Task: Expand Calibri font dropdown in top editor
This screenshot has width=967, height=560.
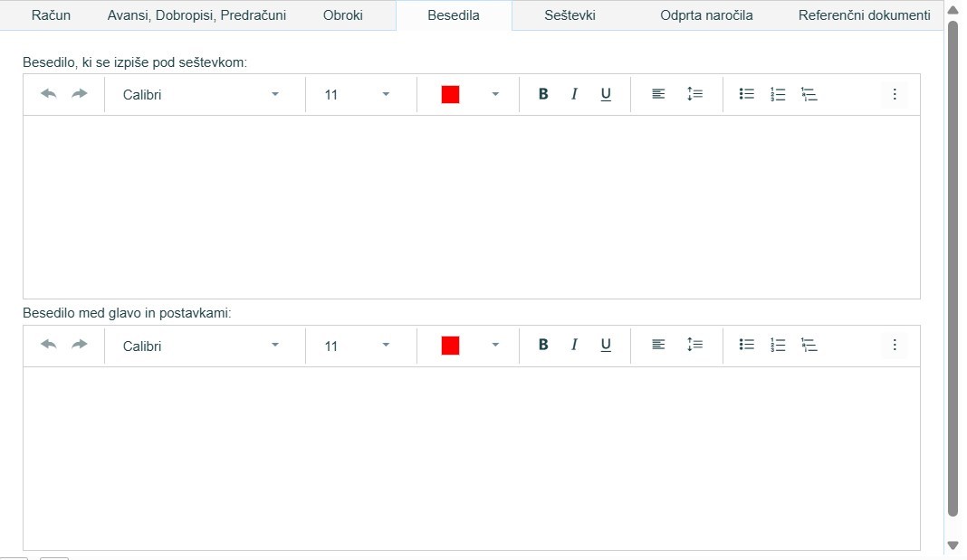Action: pos(275,94)
